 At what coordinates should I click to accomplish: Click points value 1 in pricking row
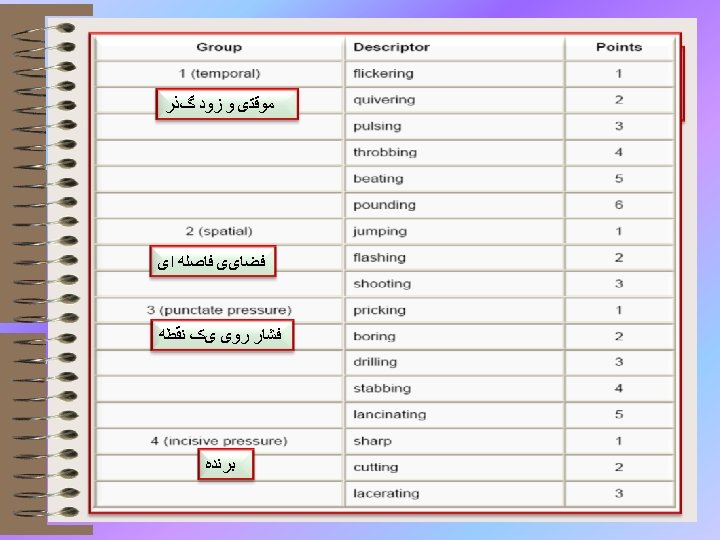coord(619,310)
